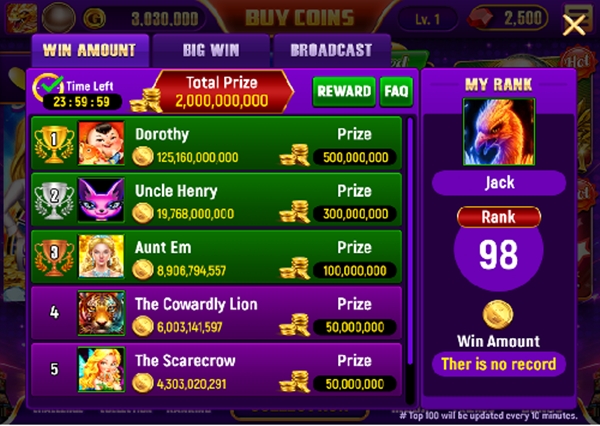This screenshot has height=426, width=600.
Task: Switch to the Big Win tab
Action: click(211, 51)
